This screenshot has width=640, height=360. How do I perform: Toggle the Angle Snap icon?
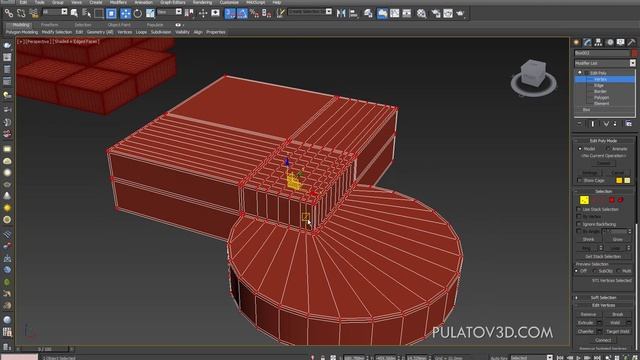[242, 13]
